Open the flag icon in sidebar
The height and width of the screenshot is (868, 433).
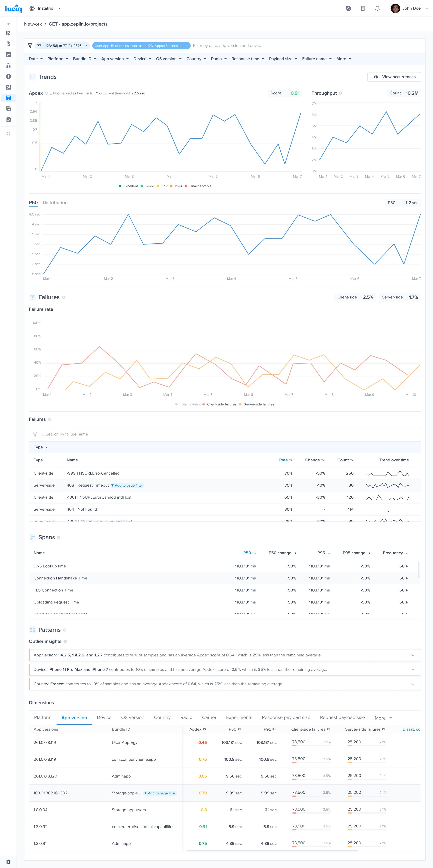8,55
